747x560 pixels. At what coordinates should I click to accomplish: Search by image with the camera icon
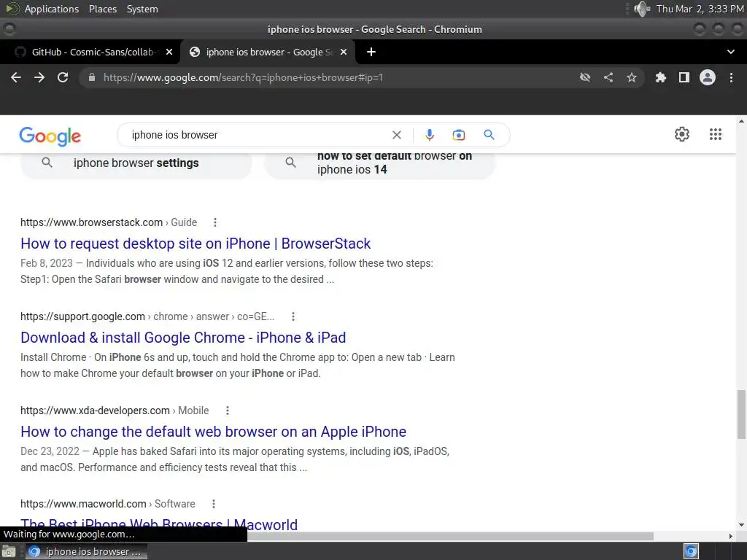tap(459, 135)
